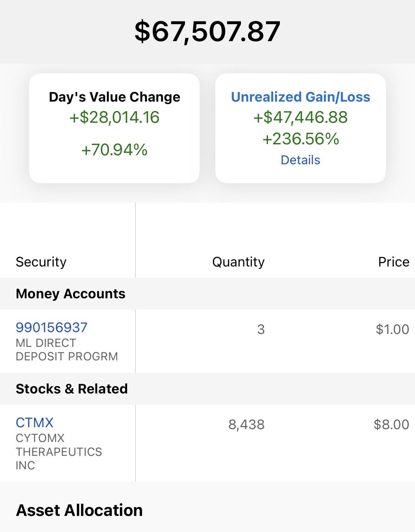Select the Money Accounts section header
The image size is (415, 532).
click(70, 294)
